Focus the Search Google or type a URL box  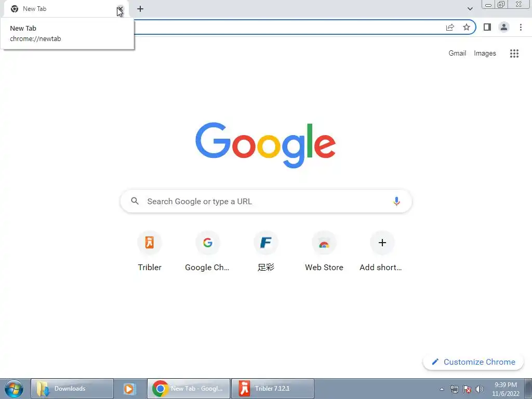pos(266,201)
